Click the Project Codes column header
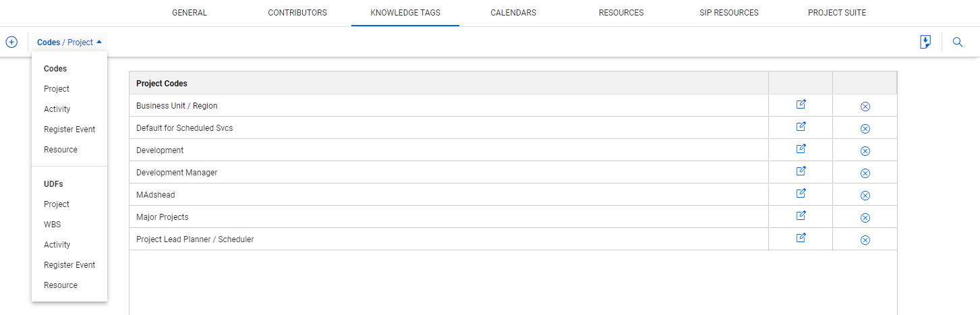The height and width of the screenshot is (315, 980). [x=162, y=84]
